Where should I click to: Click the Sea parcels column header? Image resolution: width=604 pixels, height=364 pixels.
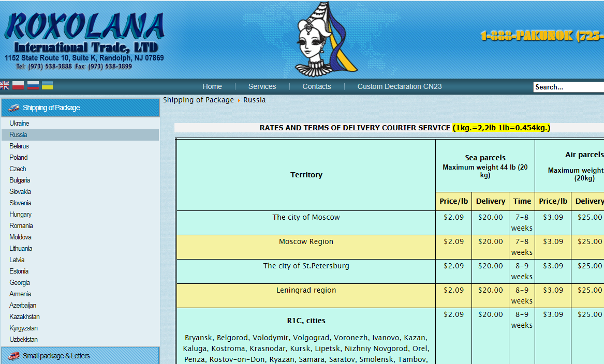coord(485,166)
